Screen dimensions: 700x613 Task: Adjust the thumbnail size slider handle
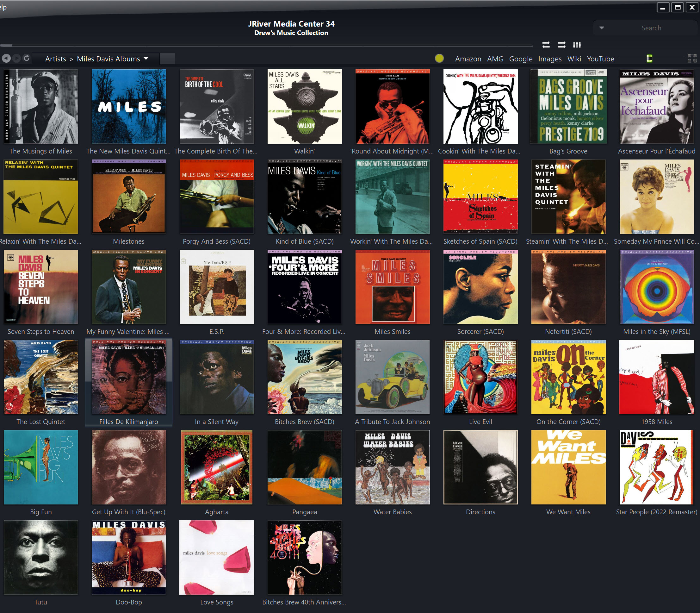649,59
